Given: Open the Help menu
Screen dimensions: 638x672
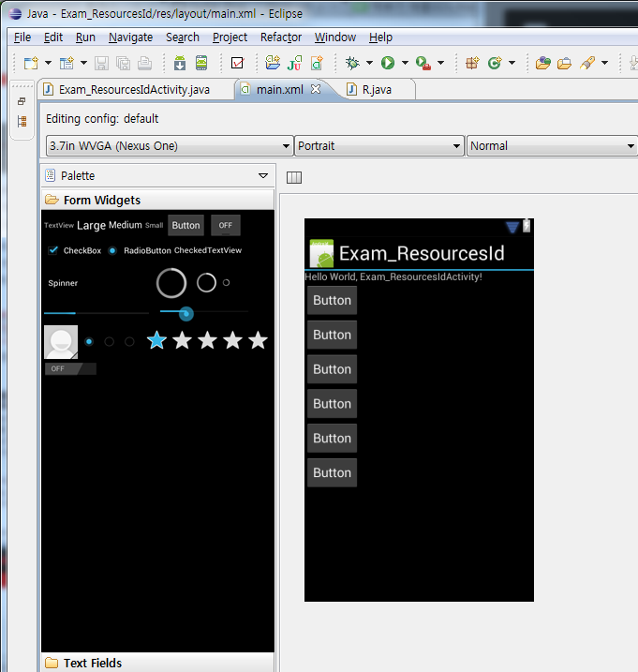Looking at the screenshot, I should coord(380,37).
